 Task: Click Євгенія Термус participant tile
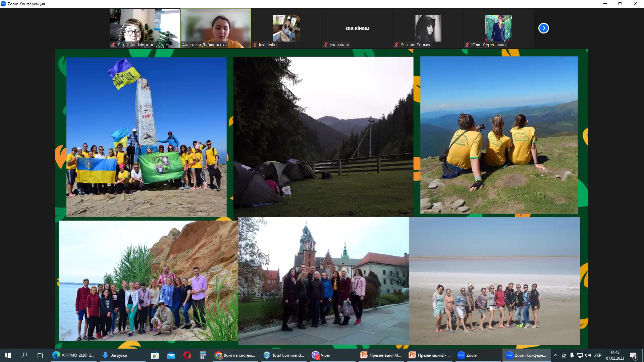click(x=428, y=28)
